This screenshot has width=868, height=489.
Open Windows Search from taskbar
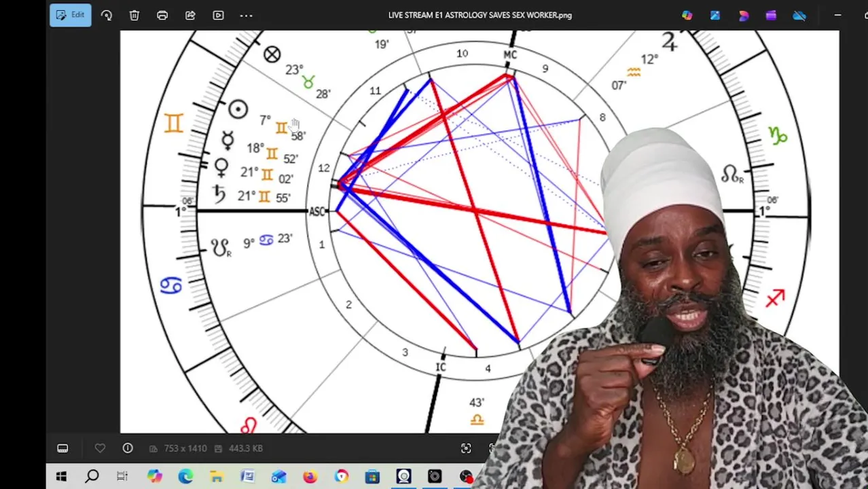tap(92, 477)
